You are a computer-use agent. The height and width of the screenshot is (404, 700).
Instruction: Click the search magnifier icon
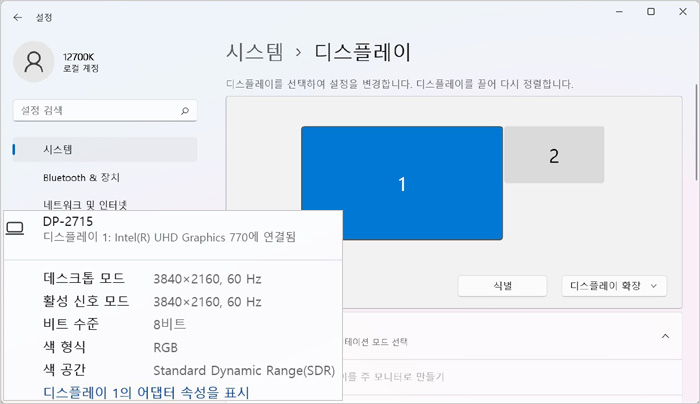[185, 111]
